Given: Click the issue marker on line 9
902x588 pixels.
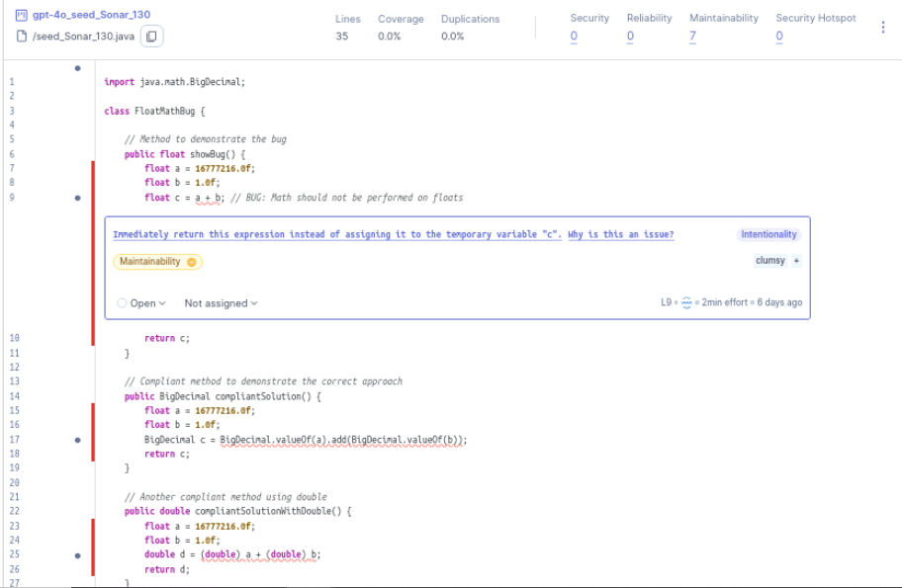Looking at the screenshot, I should click(x=77, y=198).
